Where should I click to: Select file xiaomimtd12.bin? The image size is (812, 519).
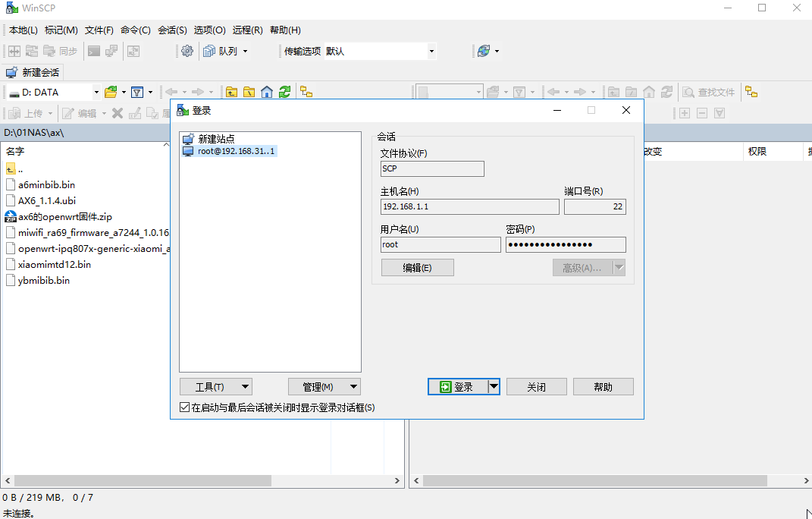tap(49, 264)
